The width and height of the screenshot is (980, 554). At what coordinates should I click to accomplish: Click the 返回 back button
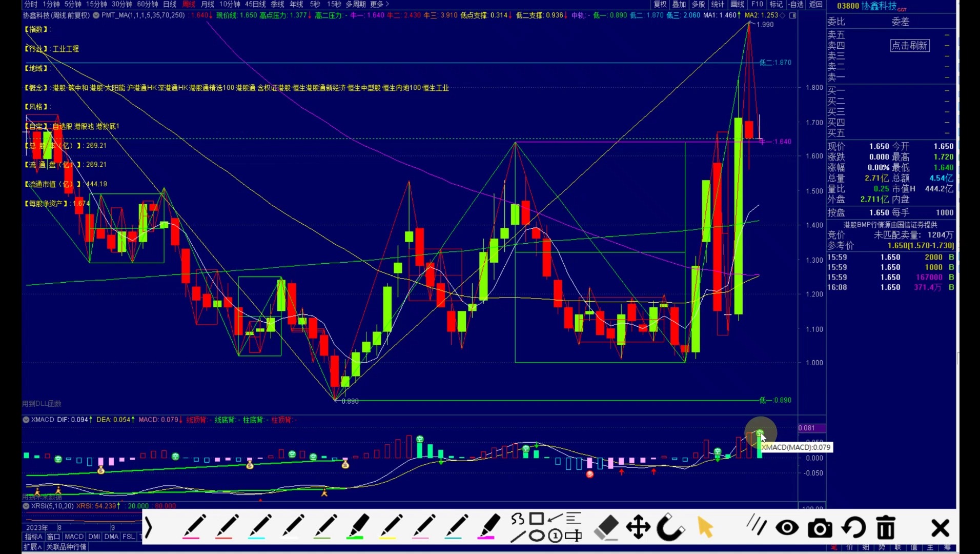pos(815,4)
